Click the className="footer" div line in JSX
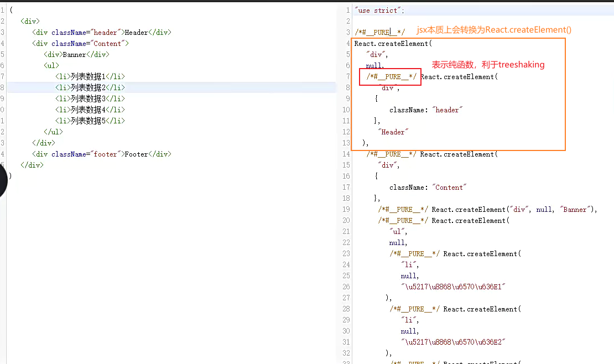614x364 pixels. click(x=102, y=154)
